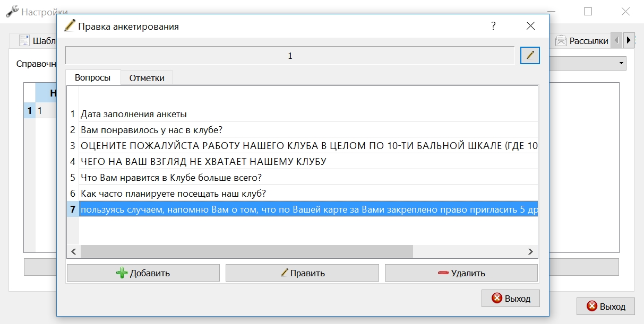The height and width of the screenshot is (324, 644).
Task: Click the horizontal scrollbar thumb in the questions list
Action: coord(246,251)
